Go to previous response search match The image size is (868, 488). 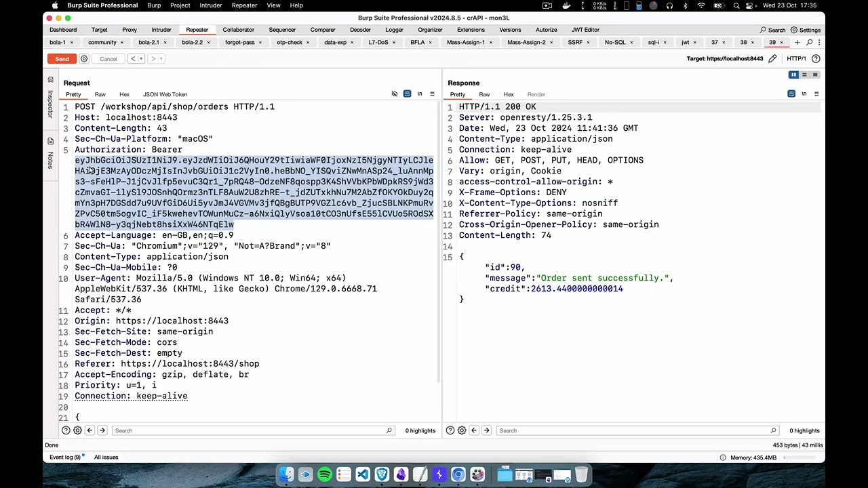click(x=474, y=430)
